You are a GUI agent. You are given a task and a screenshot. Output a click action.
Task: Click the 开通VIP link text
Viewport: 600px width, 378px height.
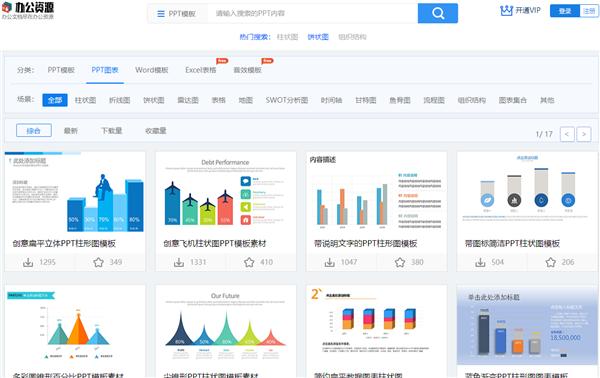tap(528, 10)
